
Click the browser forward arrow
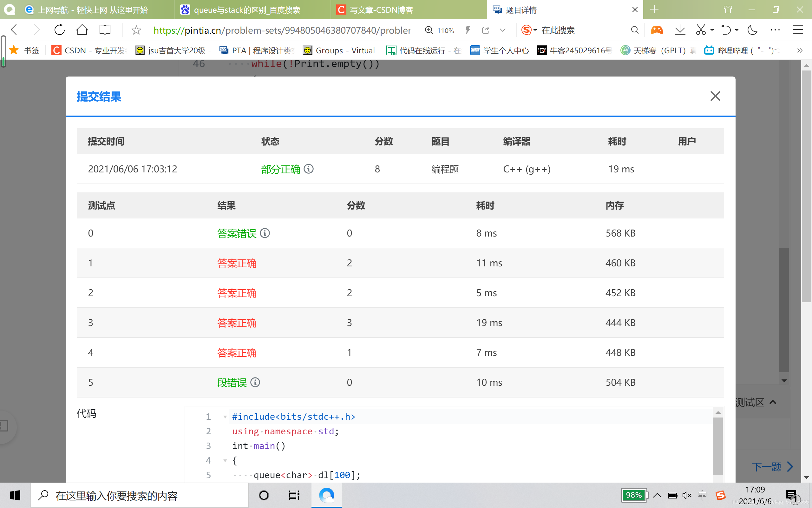(x=36, y=30)
